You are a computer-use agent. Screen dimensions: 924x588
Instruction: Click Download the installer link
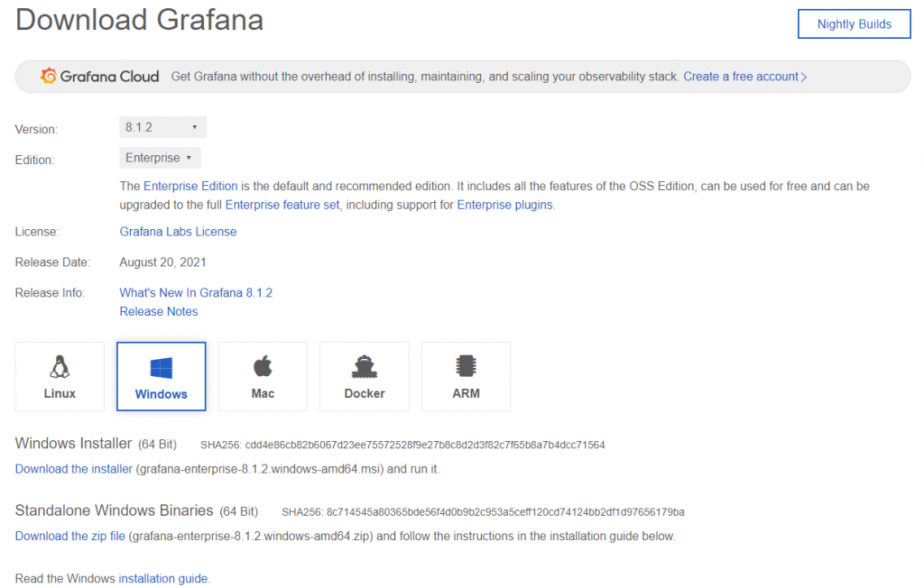pos(74,469)
